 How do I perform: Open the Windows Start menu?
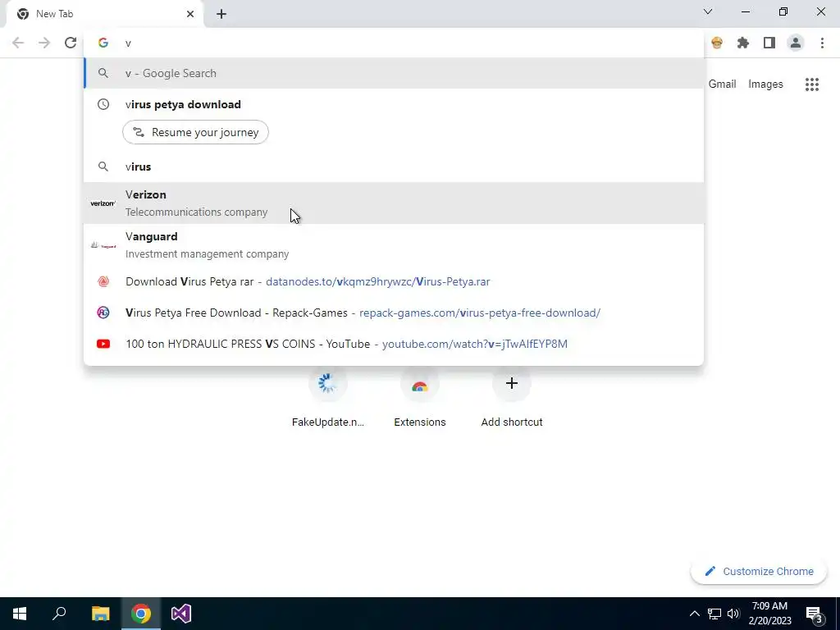(x=20, y=614)
